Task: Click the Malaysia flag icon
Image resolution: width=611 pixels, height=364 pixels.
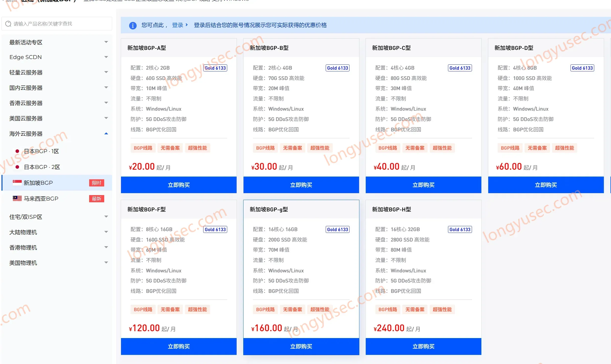Action: click(17, 199)
